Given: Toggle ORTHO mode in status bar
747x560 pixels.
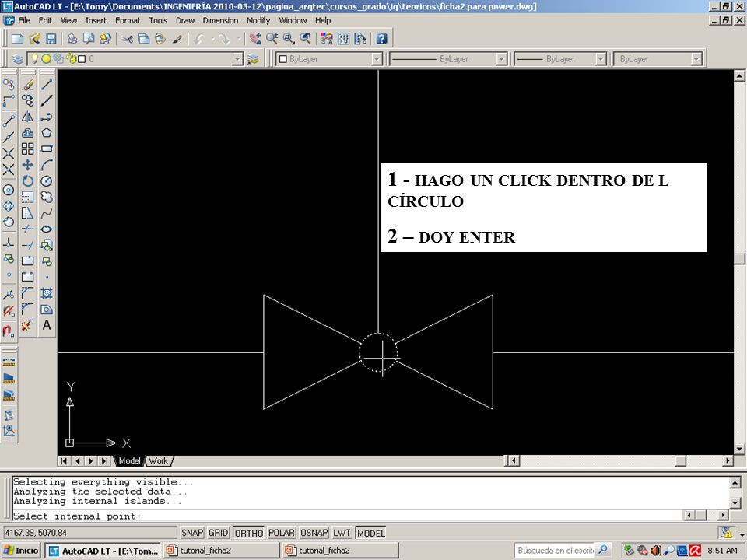Looking at the screenshot, I should pos(249,533).
